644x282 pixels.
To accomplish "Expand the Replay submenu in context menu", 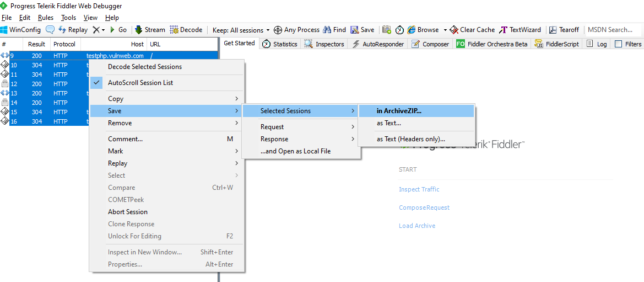I will [167, 163].
